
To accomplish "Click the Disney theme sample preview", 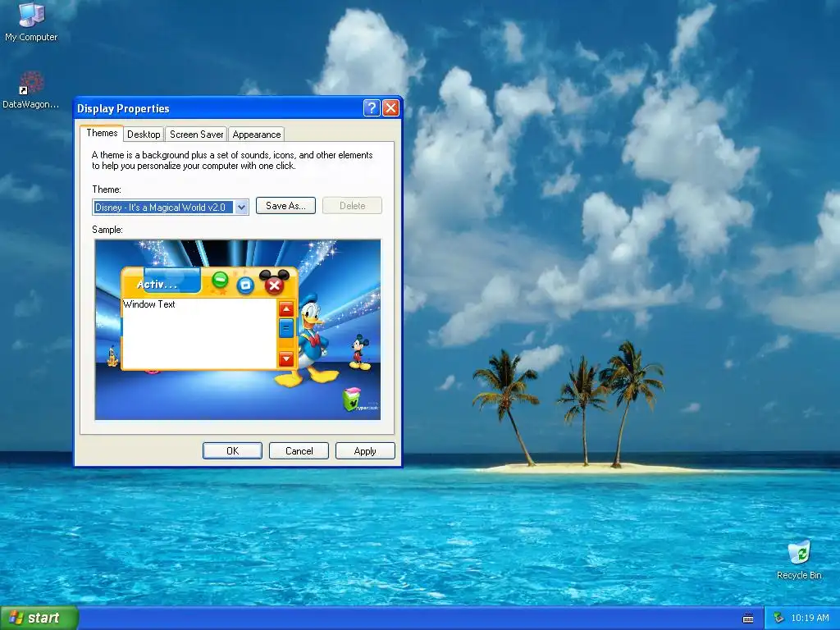I will pos(238,330).
